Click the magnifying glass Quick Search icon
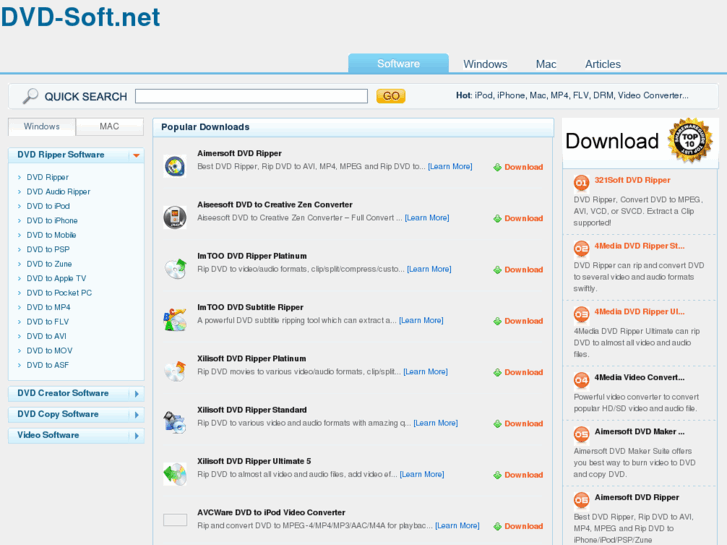The image size is (727, 545). pyautogui.click(x=31, y=96)
